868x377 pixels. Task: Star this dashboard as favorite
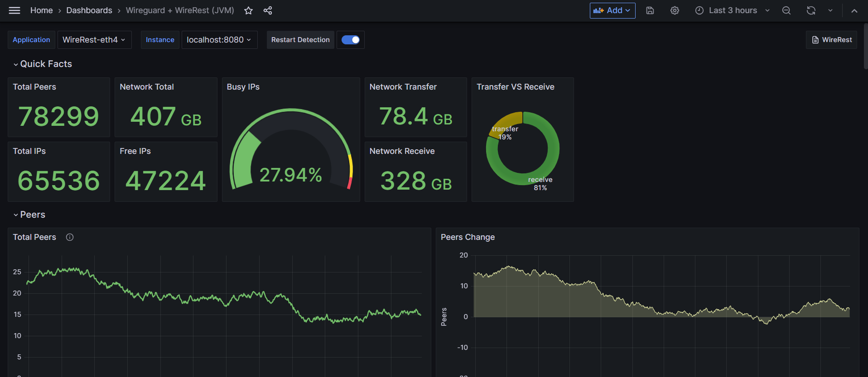(248, 10)
